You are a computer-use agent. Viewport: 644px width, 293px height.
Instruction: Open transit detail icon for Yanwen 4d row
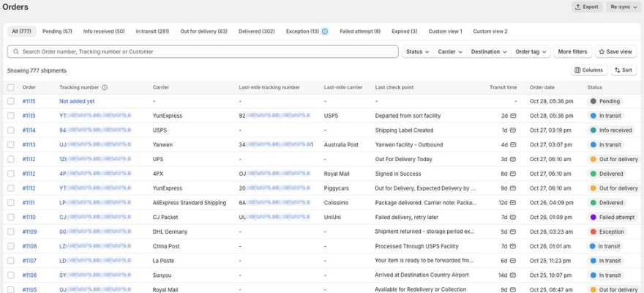(513, 144)
